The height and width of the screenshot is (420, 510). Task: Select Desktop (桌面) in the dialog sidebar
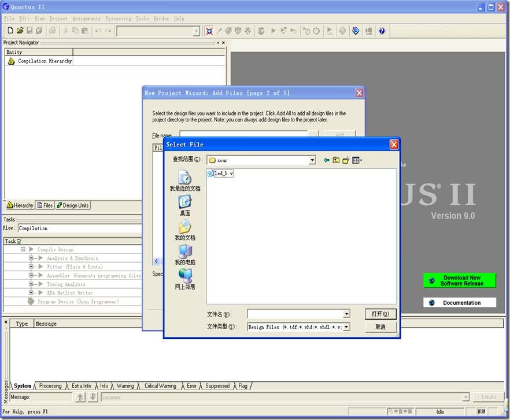(185, 202)
